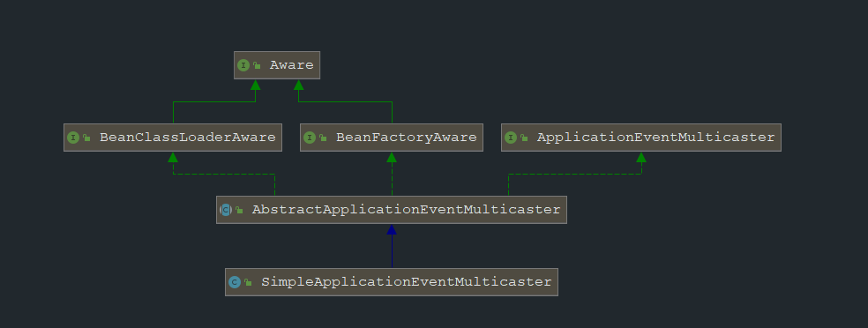Image resolution: width=868 pixels, height=328 pixels.
Task: Select the AbstractApplicationEventMulticaster label
Action: (x=407, y=210)
